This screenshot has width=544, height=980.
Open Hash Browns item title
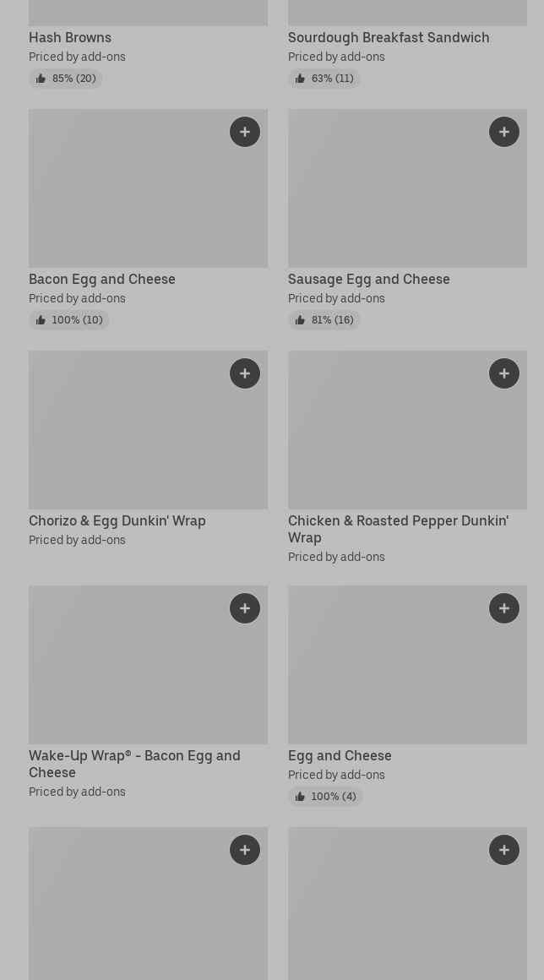[x=70, y=37]
